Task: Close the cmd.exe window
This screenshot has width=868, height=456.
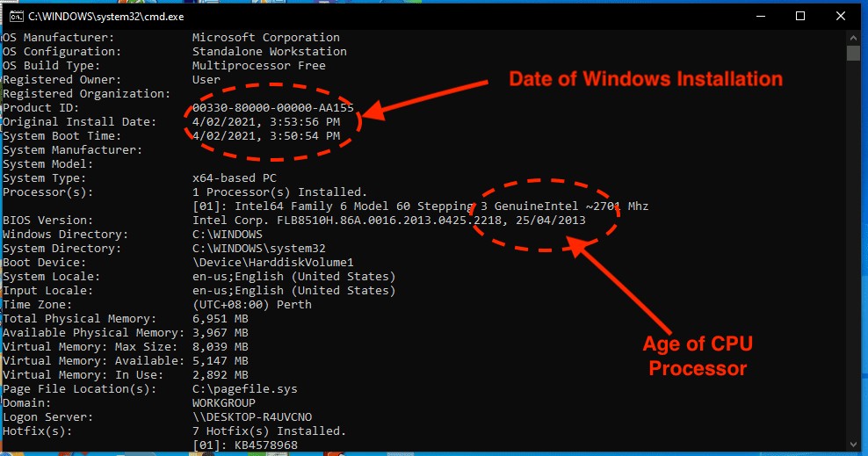Action: tap(840, 16)
